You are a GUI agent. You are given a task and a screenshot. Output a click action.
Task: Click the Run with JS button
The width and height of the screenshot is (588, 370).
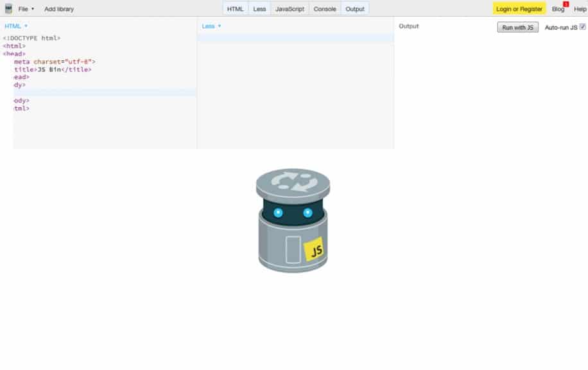point(517,27)
